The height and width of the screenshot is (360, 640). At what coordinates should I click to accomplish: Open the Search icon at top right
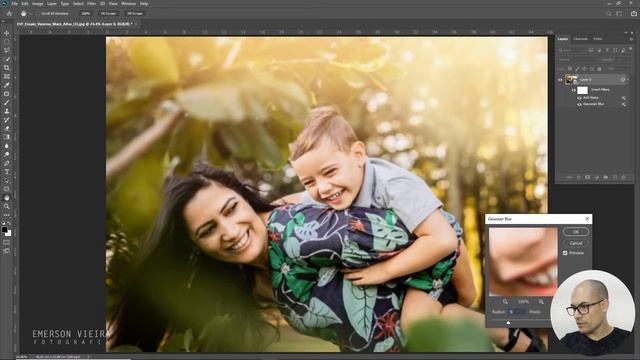tap(609, 13)
